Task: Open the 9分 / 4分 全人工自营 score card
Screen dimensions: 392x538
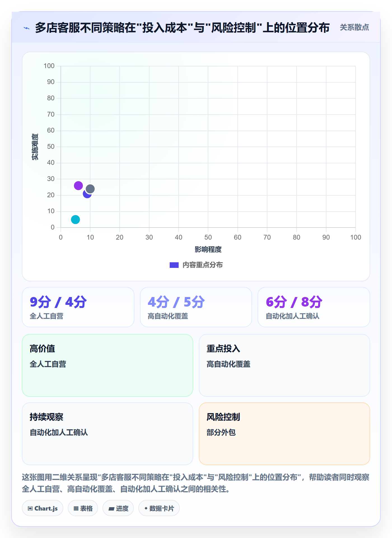Action: (78, 307)
